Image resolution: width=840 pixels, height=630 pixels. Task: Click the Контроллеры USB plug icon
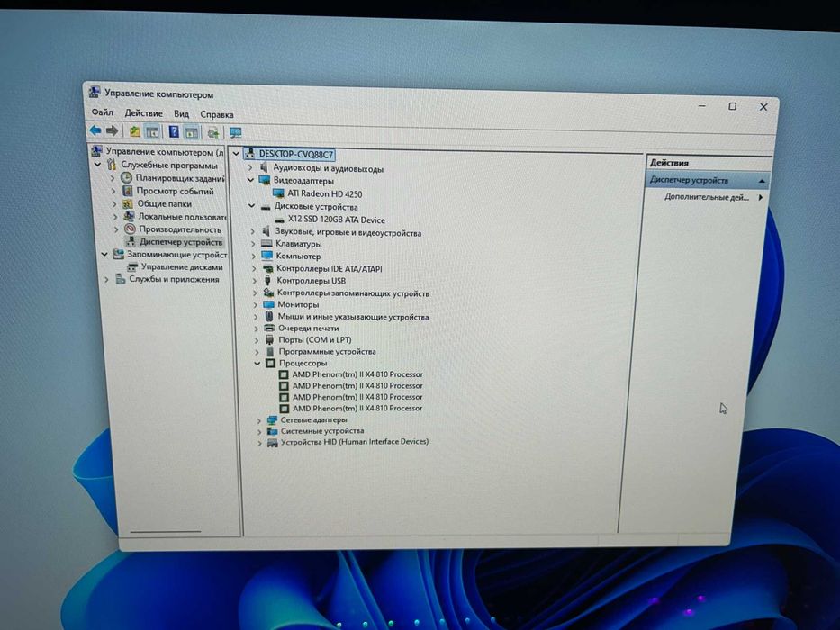coord(268,280)
